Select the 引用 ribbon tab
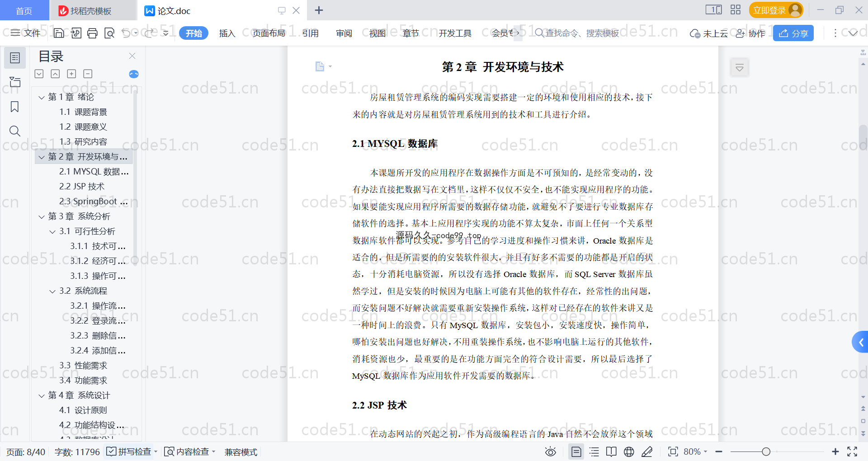Screen dimensions: 868x461 [311, 33]
